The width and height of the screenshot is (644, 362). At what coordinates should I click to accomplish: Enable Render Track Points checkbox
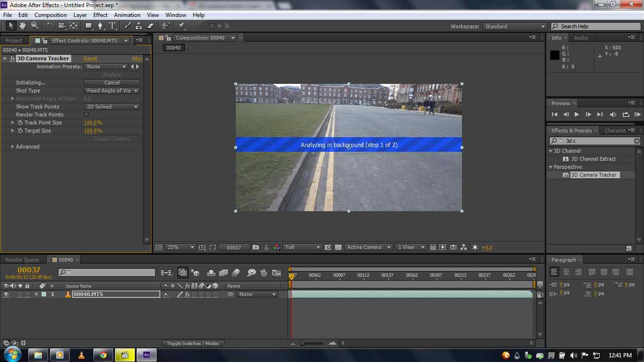pyautogui.click(x=86, y=115)
